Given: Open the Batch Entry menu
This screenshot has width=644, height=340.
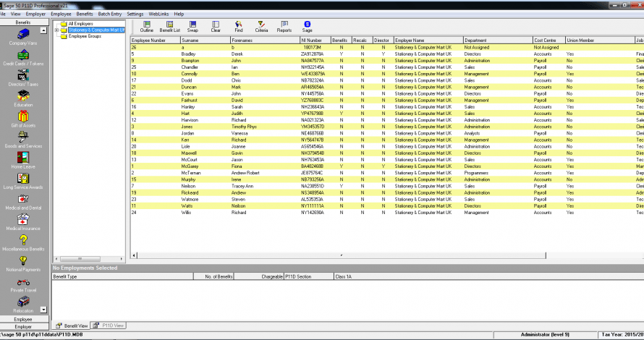Looking at the screenshot, I should click(x=110, y=14).
